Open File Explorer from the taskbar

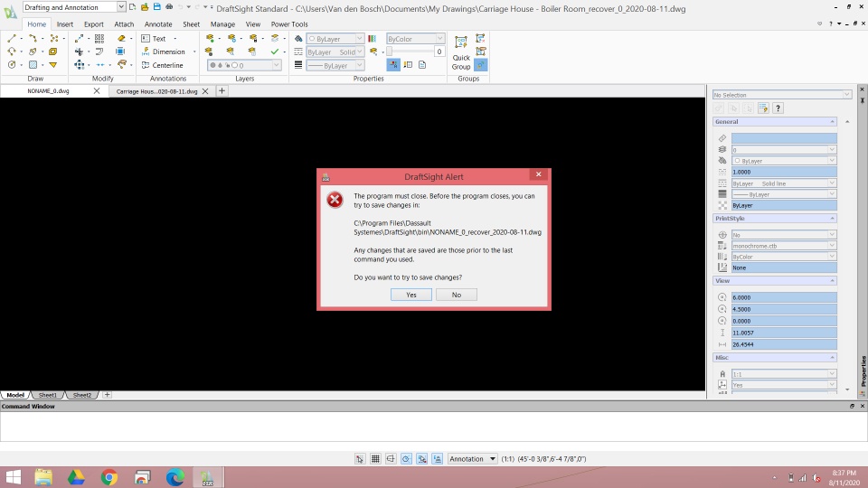(43, 477)
